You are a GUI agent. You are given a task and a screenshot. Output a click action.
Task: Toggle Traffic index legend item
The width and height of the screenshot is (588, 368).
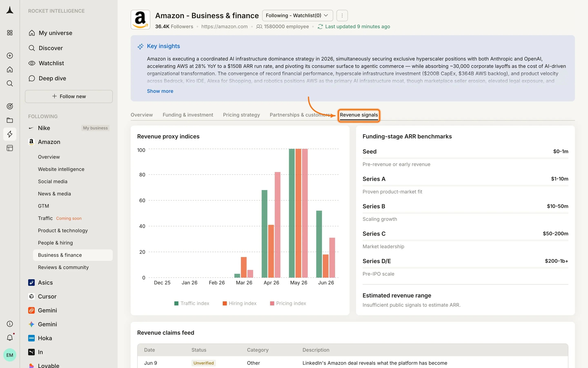pyautogui.click(x=192, y=303)
